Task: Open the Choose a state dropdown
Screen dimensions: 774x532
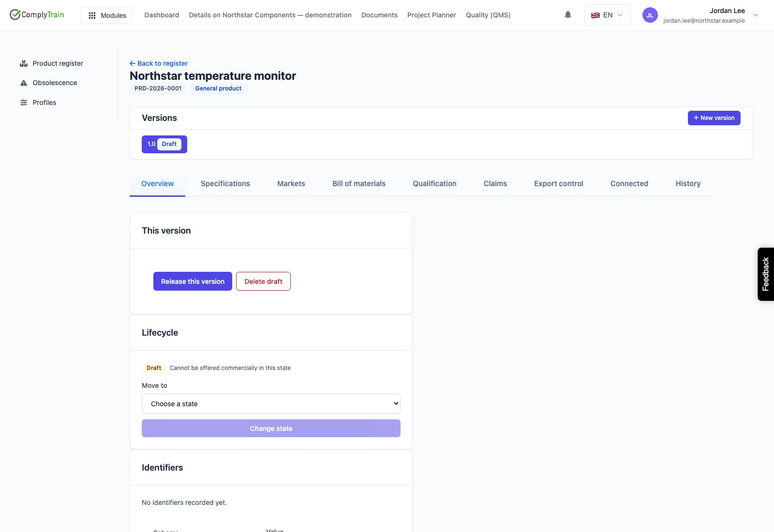Action: pyautogui.click(x=271, y=404)
